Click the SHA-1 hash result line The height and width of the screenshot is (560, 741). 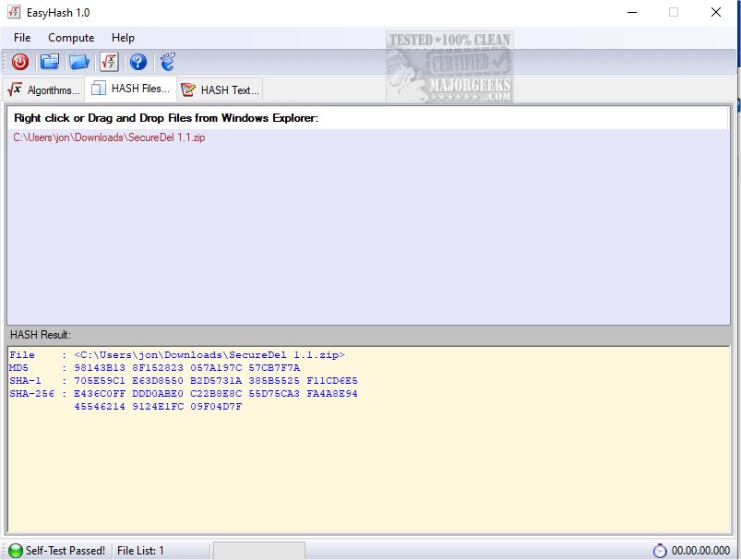click(x=184, y=380)
